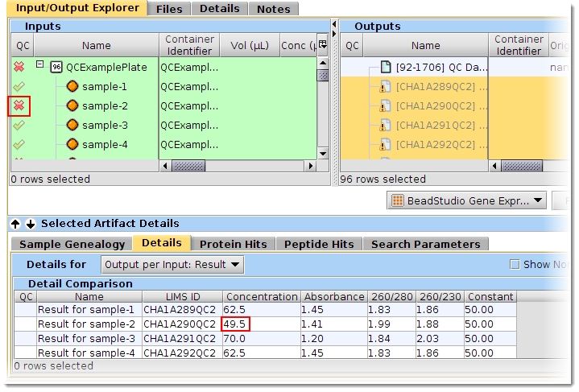The image size is (579, 392).
Task: Click the Concentration column header in Detail Comparison
Action: coord(262,297)
